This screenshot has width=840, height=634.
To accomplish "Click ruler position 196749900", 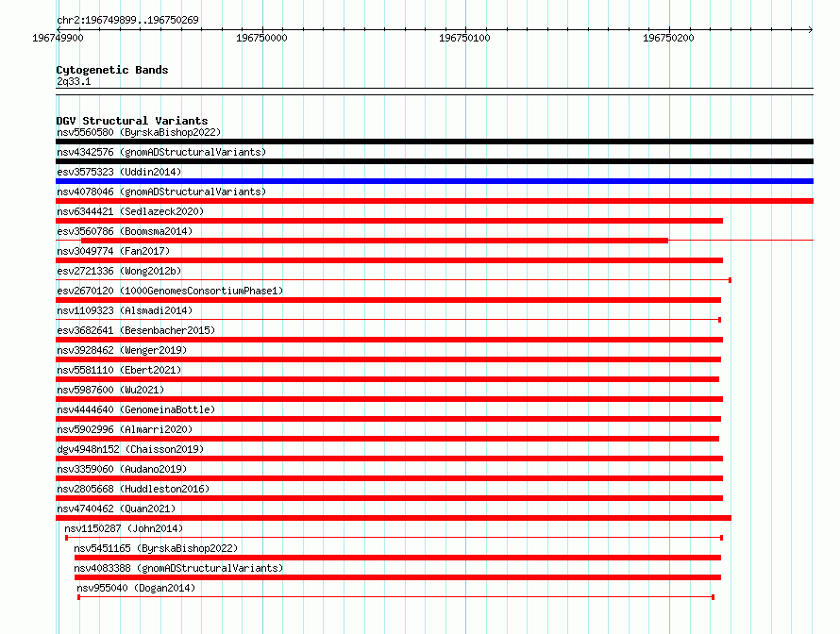I will click(58, 38).
